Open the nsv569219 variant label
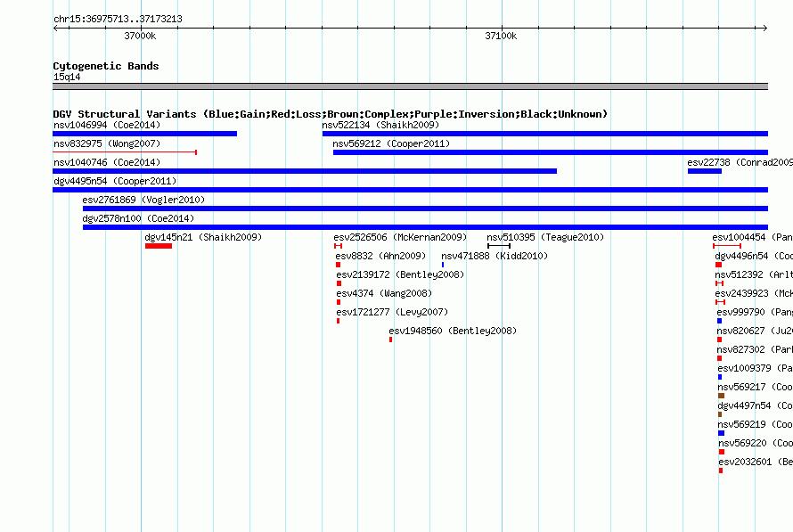This screenshot has width=793, height=532. [755, 424]
